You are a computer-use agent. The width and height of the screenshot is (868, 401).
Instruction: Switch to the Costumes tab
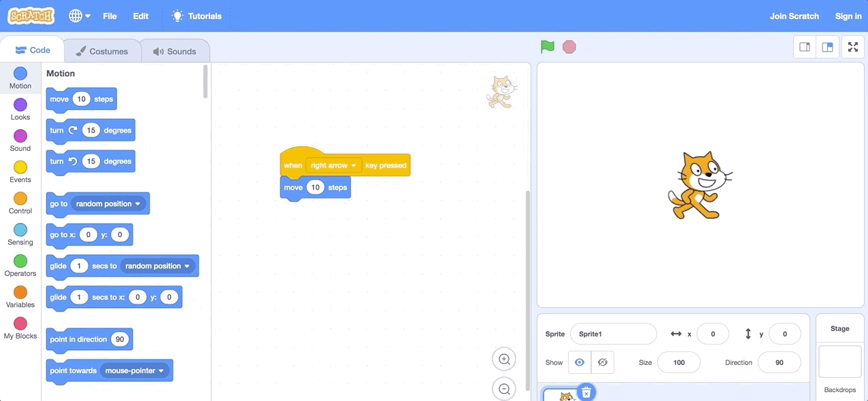pos(102,51)
